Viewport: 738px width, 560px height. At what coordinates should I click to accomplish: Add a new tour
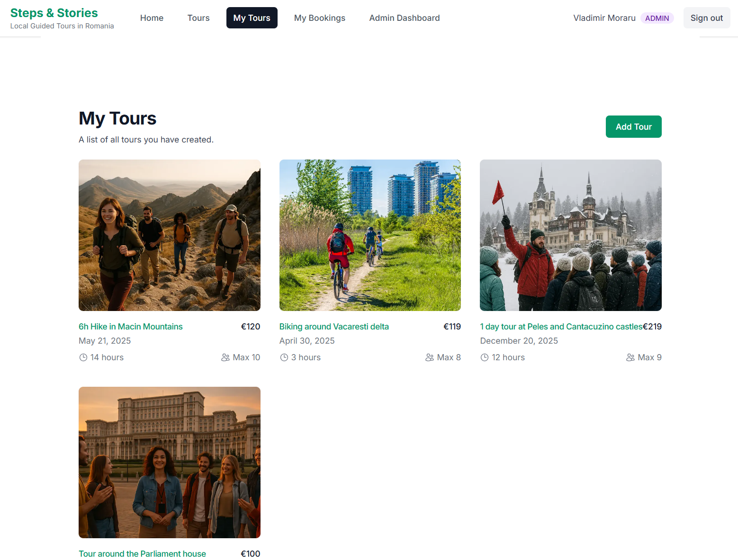click(x=634, y=127)
